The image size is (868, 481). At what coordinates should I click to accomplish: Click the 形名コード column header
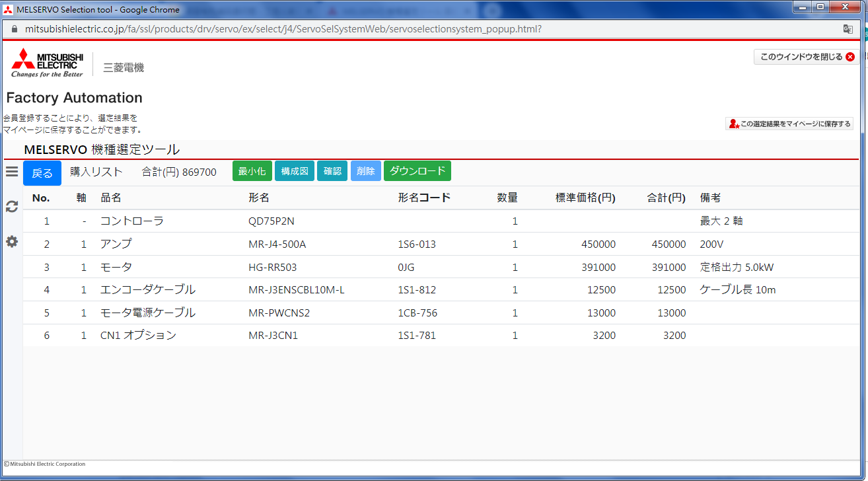click(424, 198)
